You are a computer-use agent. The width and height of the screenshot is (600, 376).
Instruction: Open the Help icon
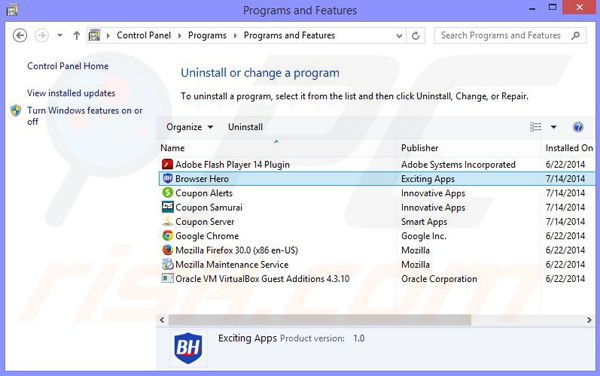pyautogui.click(x=578, y=127)
